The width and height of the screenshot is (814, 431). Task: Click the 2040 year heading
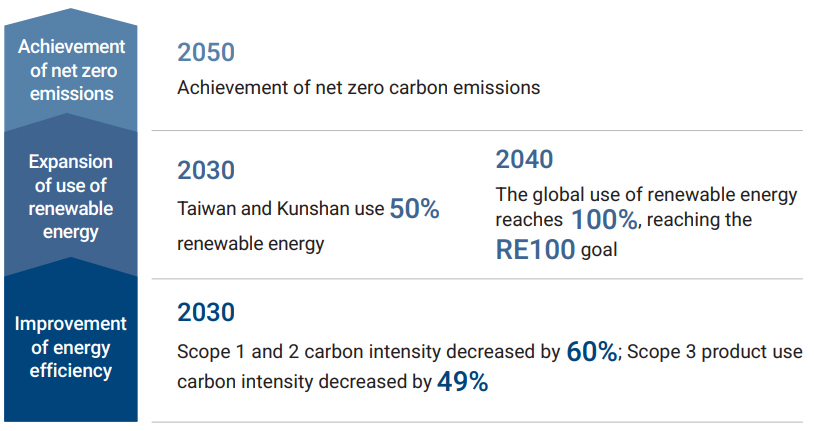(x=524, y=159)
